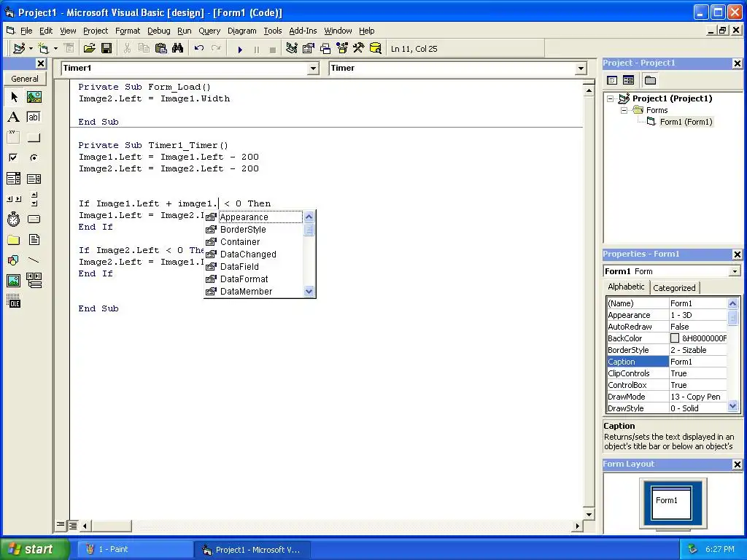Open Project Explorer from toolbar

coord(292,49)
